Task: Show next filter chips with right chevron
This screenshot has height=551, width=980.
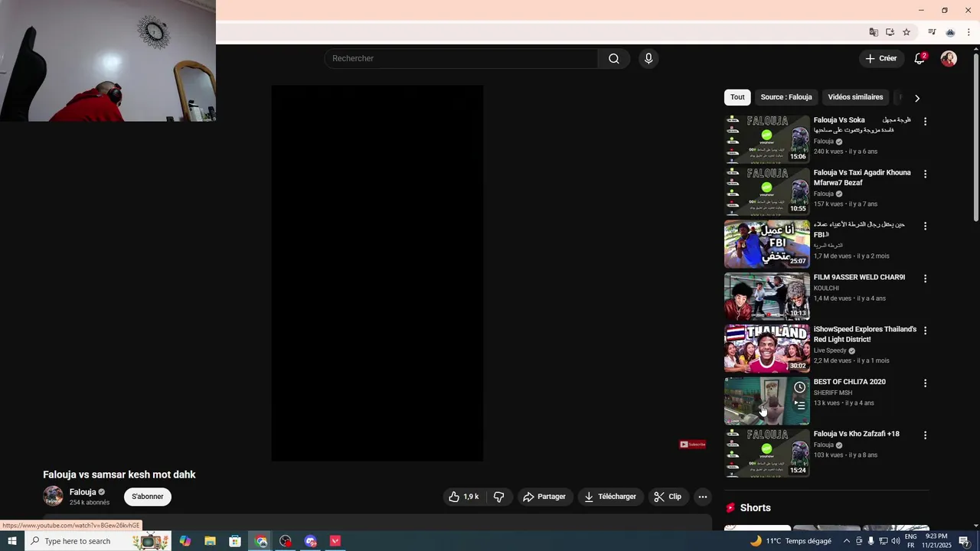Action: click(x=917, y=98)
